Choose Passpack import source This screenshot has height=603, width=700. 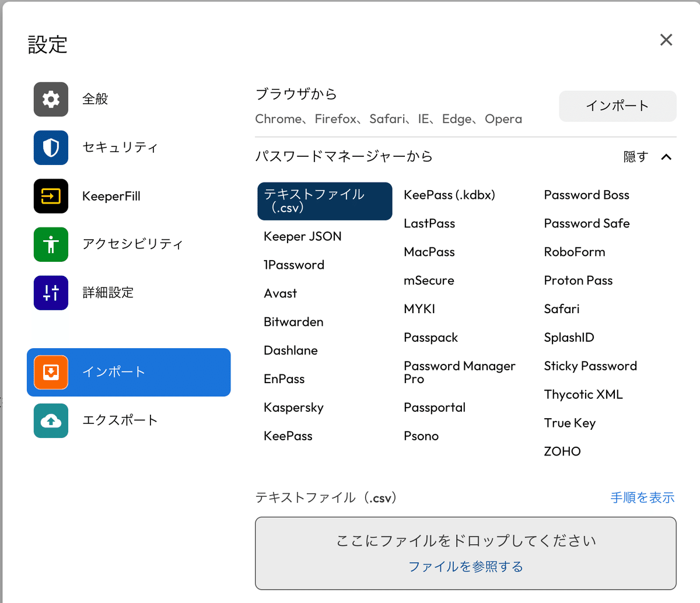pyautogui.click(x=431, y=338)
